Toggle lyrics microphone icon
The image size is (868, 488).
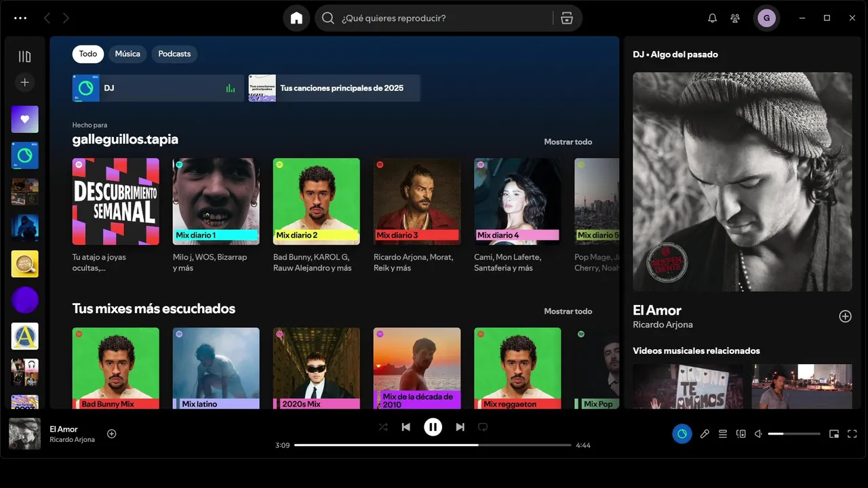(x=705, y=434)
